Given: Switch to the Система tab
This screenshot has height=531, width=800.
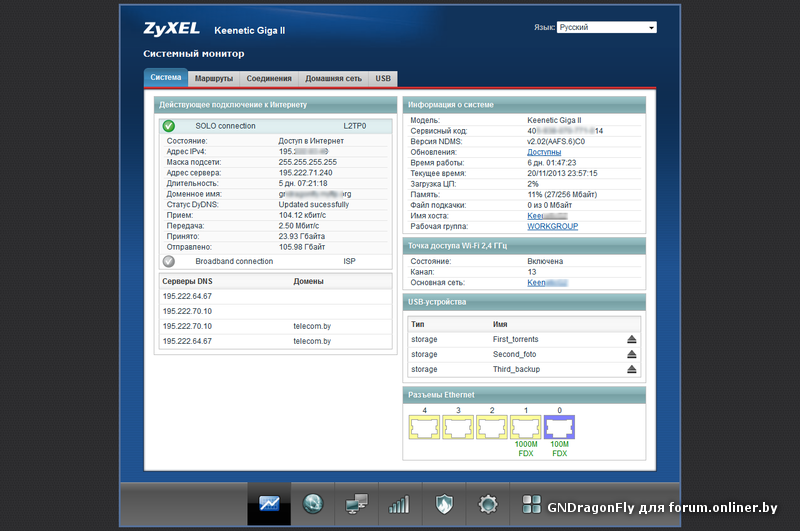Looking at the screenshot, I should [x=166, y=78].
